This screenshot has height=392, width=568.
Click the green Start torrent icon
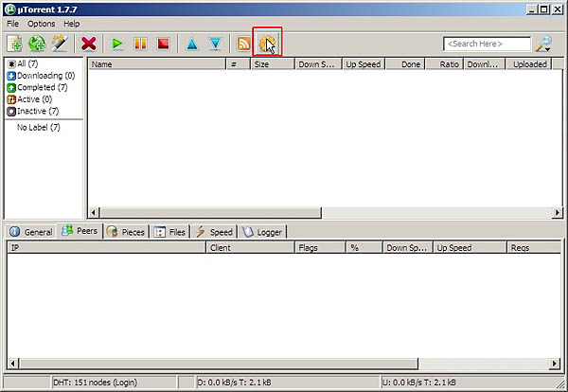[117, 44]
